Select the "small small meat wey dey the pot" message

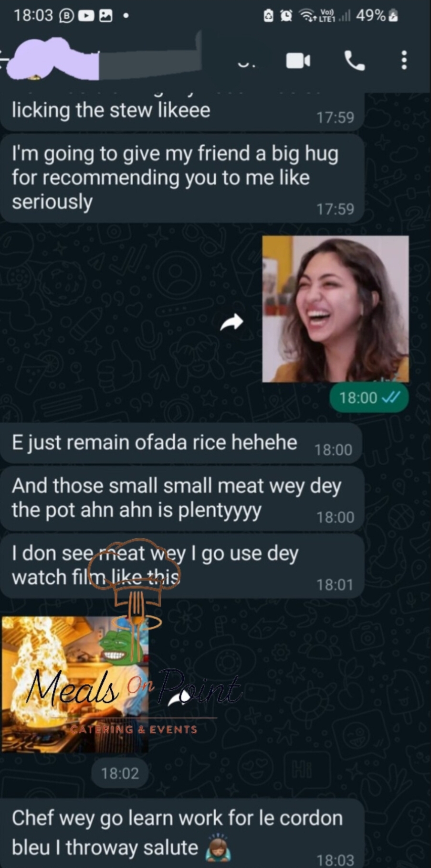click(x=181, y=498)
